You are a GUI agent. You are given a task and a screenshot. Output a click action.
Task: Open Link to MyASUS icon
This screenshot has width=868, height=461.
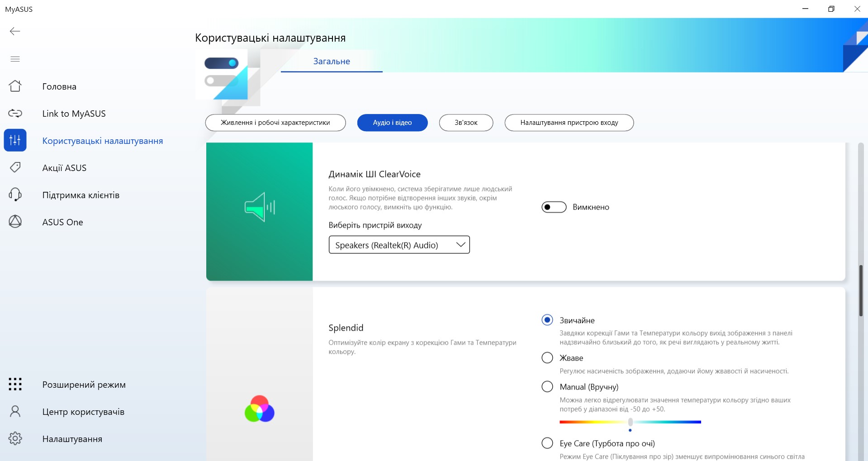tap(15, 113)
